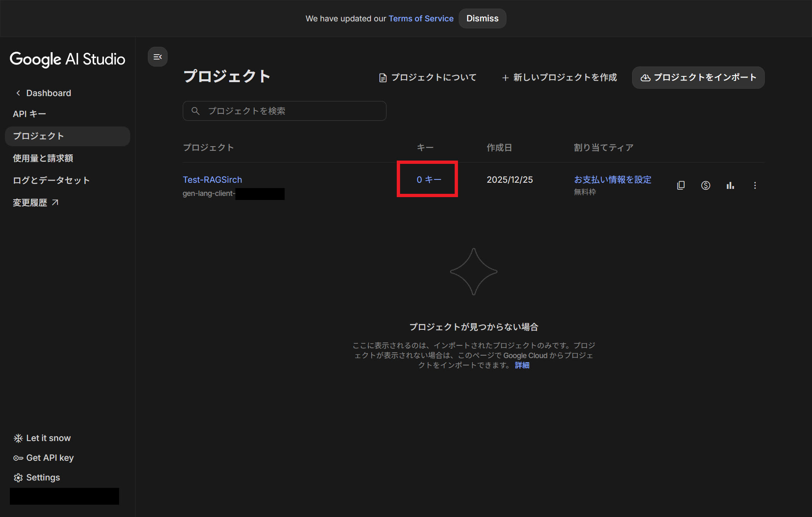The height and width of the screenshot is (517, 812).
Task: Go back to Dashboard via chevron
Action: [x=42, y=93]
